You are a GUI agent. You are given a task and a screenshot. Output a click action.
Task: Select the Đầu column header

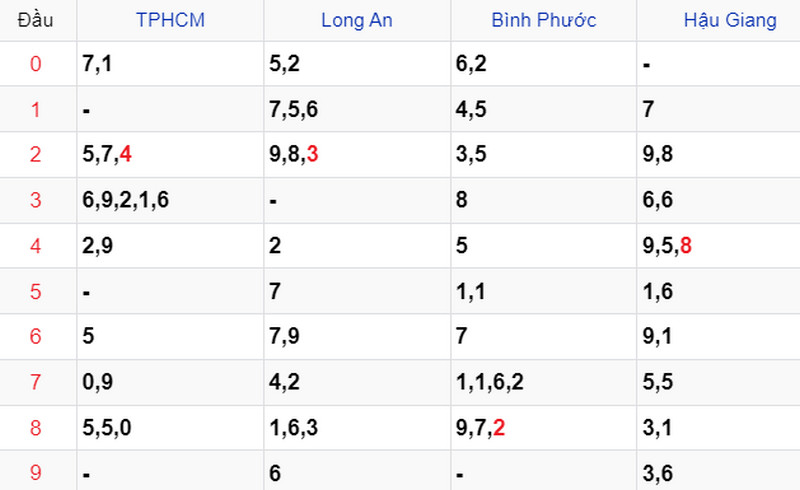35,20
